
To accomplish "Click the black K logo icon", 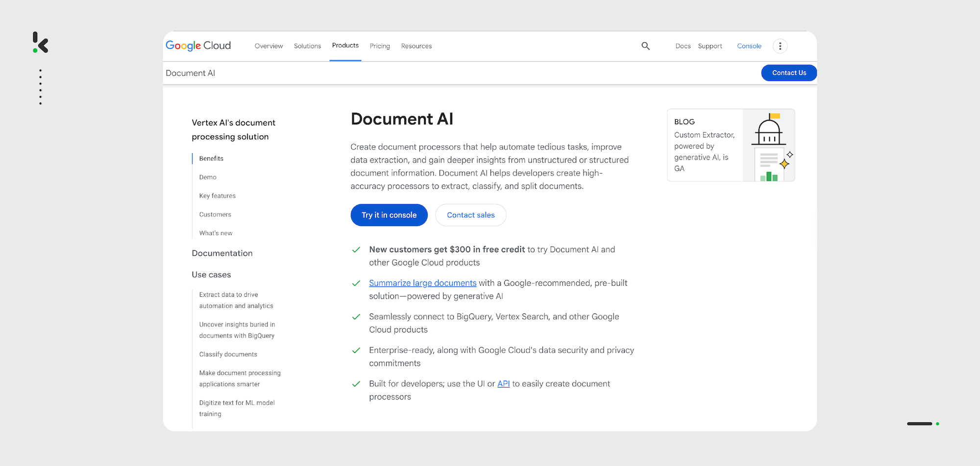I will (40, 43).
